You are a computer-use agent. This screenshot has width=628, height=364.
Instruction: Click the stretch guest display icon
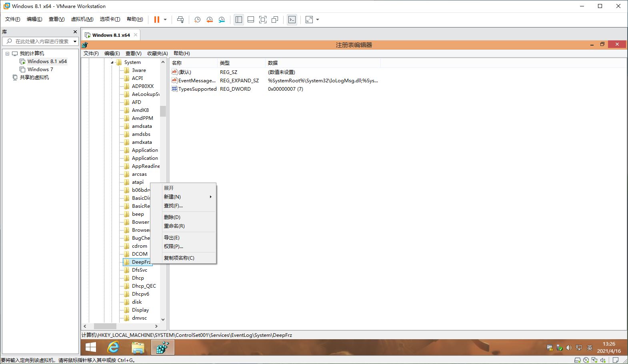(309, 20)
